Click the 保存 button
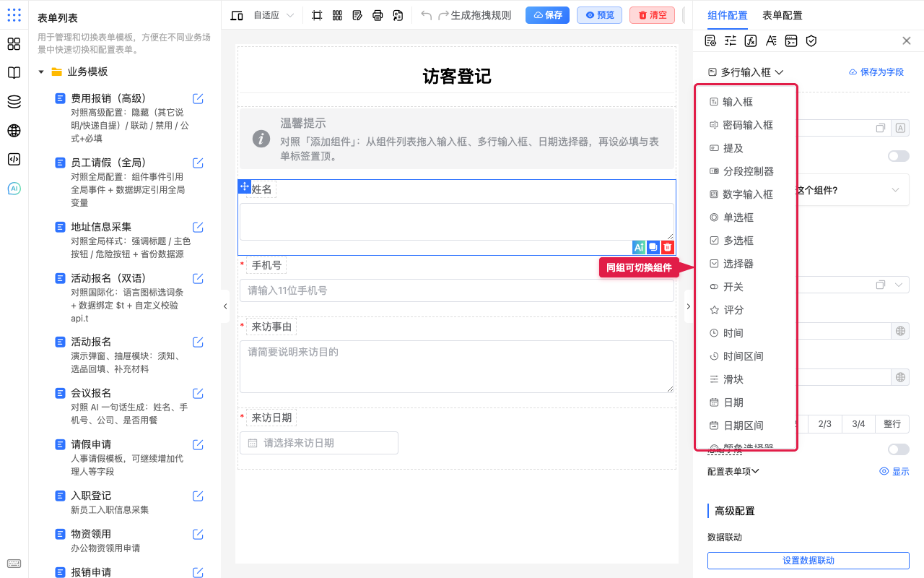The height and width of the screenshot is (578, 924). tap(547, 15)
